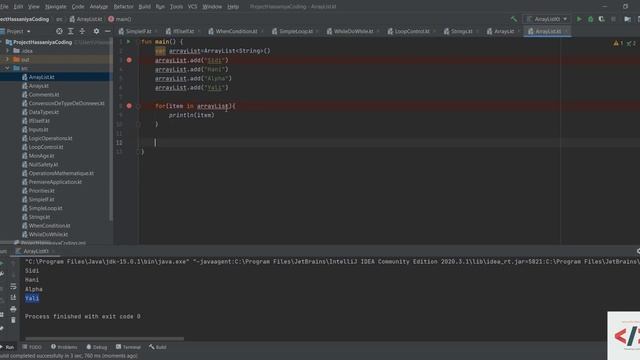640x360 pixels.
Task: Click Collapse All icon in Project panel
Action: (82, 31)
